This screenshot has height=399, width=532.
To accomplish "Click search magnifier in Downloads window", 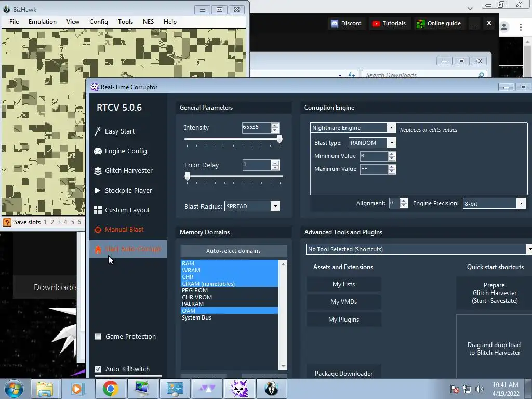I will tap(481, 75).
